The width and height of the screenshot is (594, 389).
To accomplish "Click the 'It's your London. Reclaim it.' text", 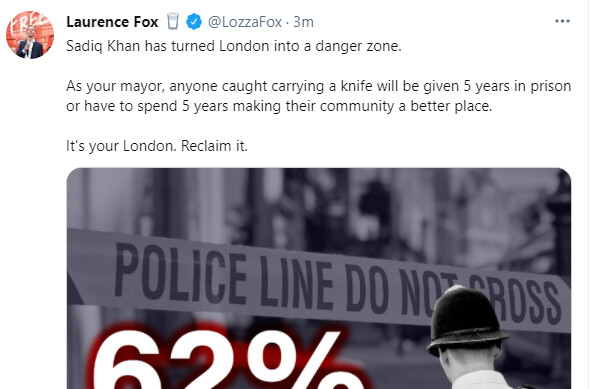I will 157,146.
